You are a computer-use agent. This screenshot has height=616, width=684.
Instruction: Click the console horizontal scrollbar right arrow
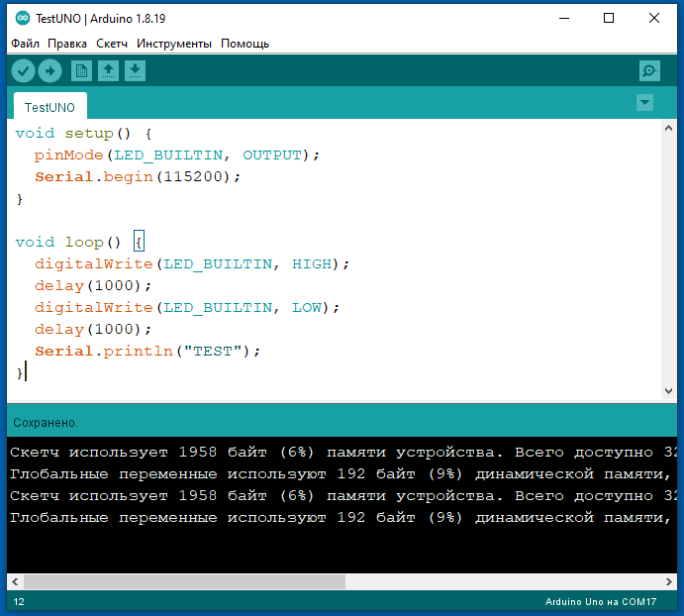click(x=669, y=582)
